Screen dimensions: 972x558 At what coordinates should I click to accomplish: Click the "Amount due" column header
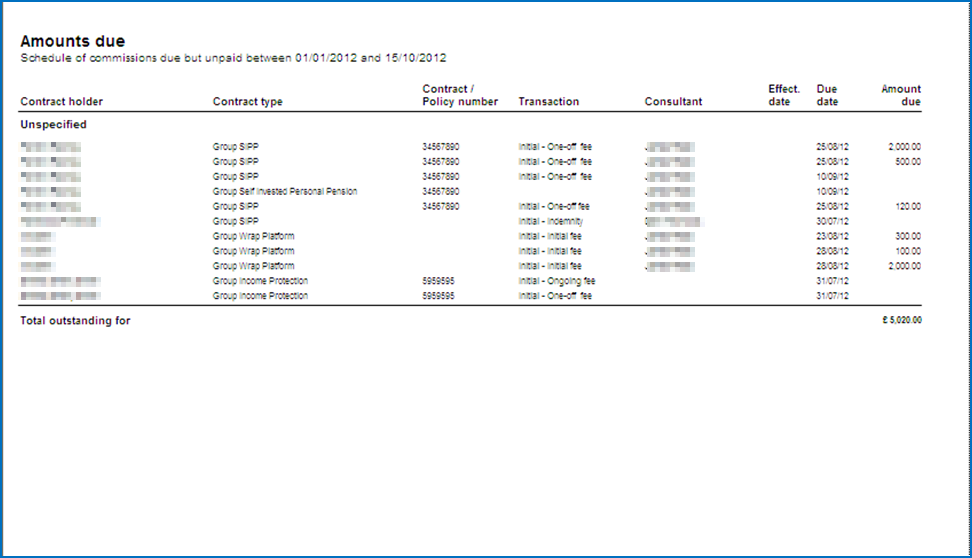click(901, 95)
